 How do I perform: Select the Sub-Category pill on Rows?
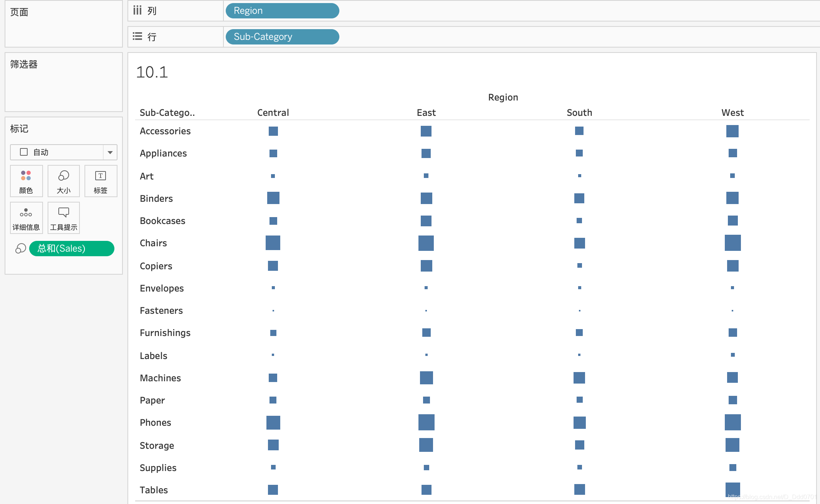[x=282, y=37]
